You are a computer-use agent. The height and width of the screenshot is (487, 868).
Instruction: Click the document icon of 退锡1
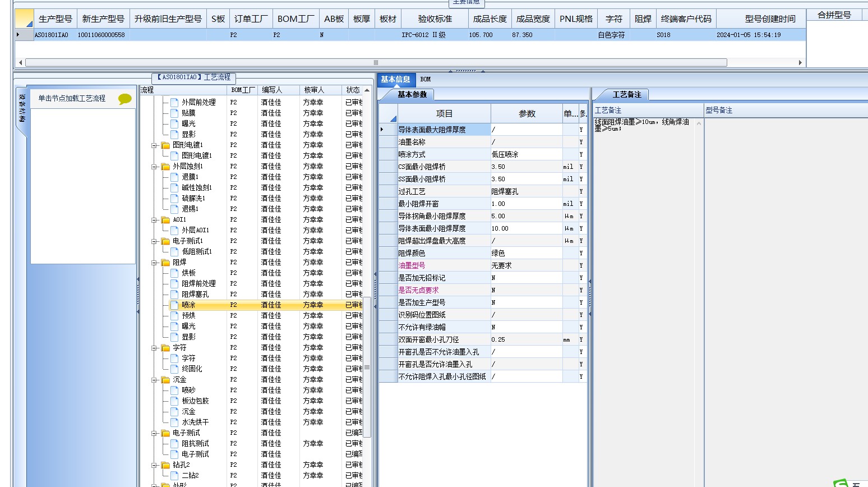[x=174, y=209]
